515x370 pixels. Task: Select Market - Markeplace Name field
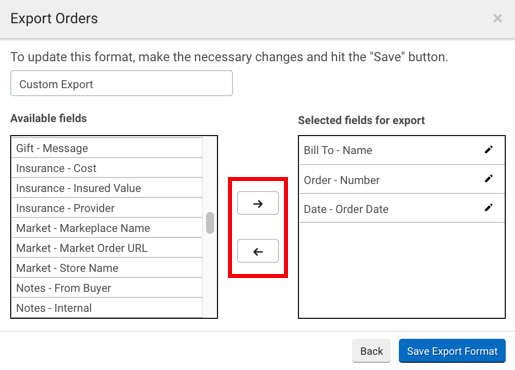tap(107, 228)
